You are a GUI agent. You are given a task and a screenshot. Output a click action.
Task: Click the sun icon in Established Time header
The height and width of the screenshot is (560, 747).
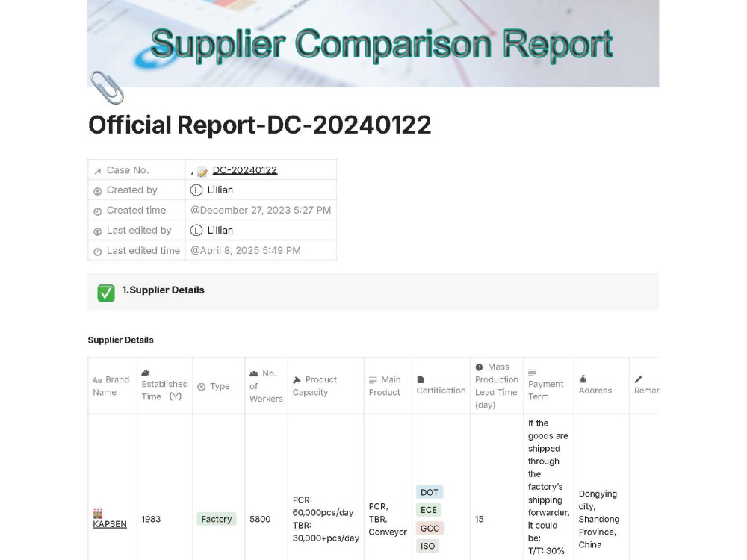tap(146, 373)
